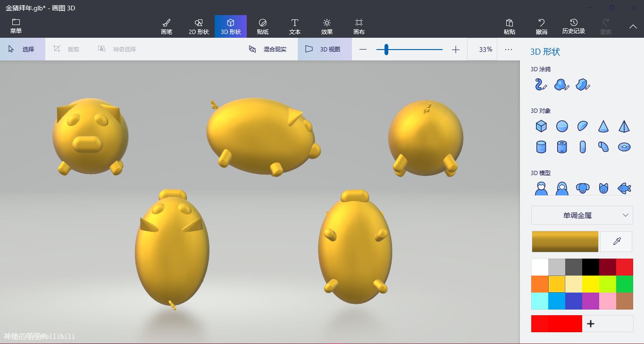
Task: Choose the dark gray color swatch
Action: pyautogui.click(x=574, y=267)
